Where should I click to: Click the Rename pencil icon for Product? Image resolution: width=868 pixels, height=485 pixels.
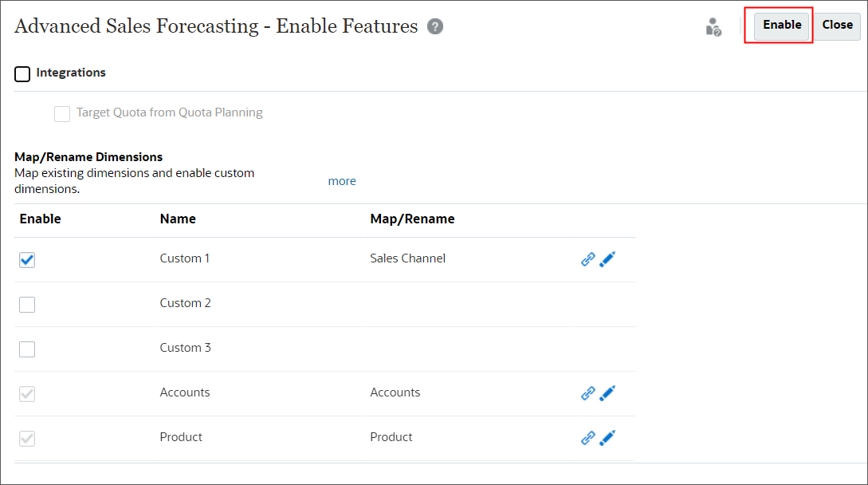click(x=607, y=437)
